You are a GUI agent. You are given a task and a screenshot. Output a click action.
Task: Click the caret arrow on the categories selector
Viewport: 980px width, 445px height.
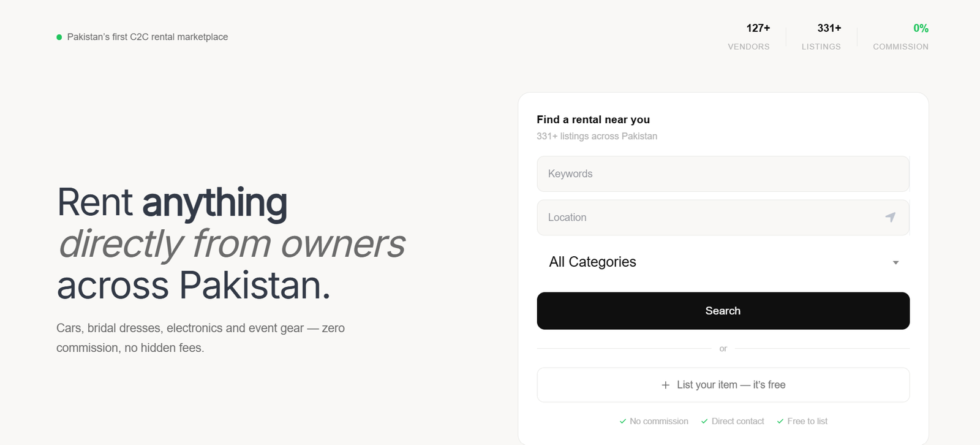click(895, 262)
